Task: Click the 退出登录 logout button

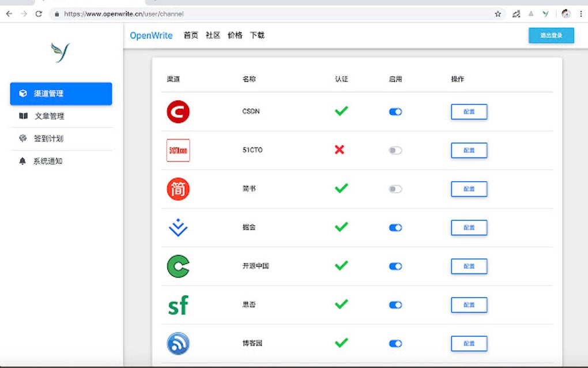Action: (x=551, y=35)
